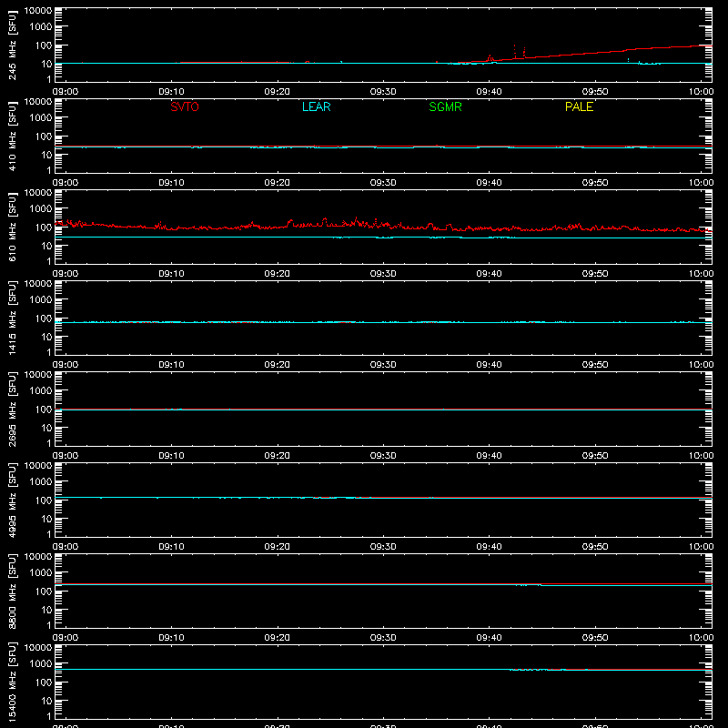
Task: Select the '610 MHz [SFU]' axis title
Action: (x=12, y=227)
